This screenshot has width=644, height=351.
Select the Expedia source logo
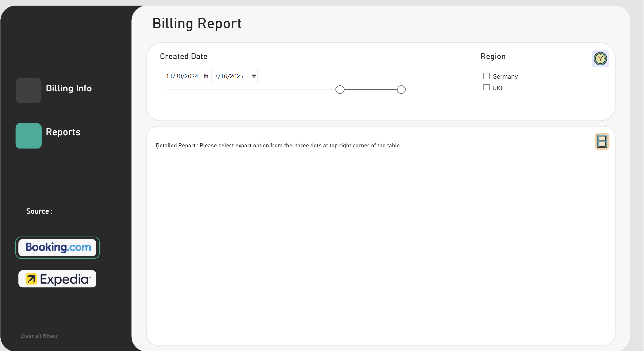(58, 279)
